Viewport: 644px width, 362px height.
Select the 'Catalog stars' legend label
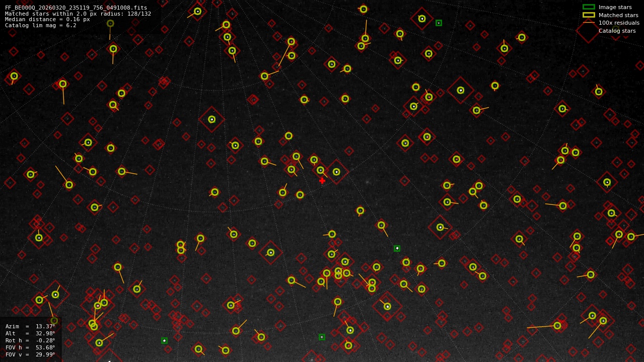(617, 31)
